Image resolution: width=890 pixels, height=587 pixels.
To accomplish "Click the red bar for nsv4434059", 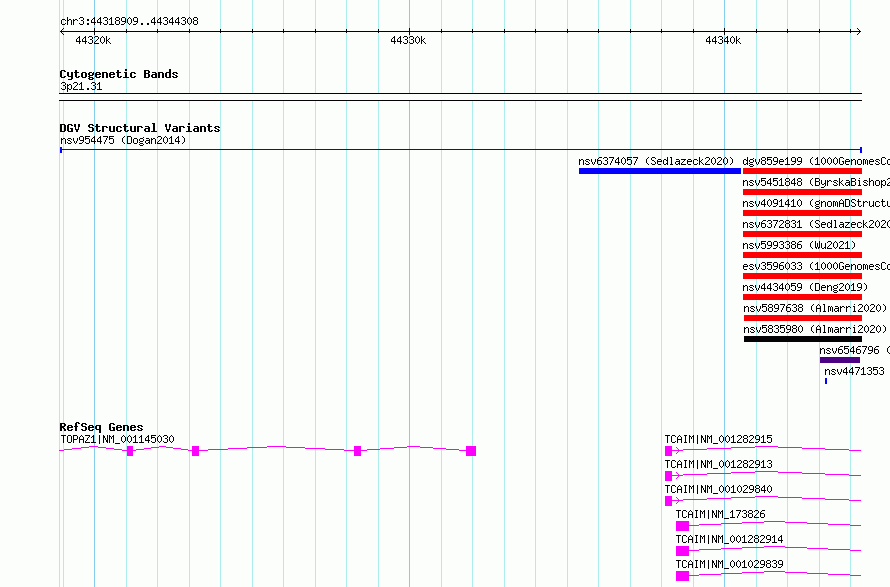I will [802, 297].
